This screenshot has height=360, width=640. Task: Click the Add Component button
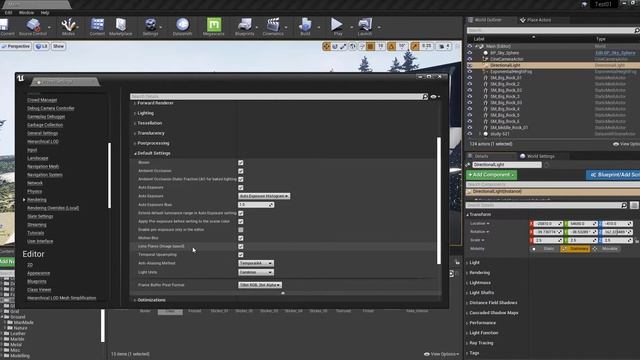pyautogui.click(x=491, y=175)
